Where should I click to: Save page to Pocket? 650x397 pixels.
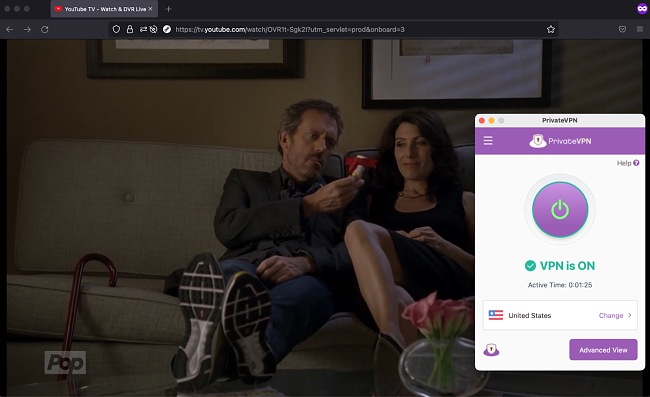[x=622, y=29]
